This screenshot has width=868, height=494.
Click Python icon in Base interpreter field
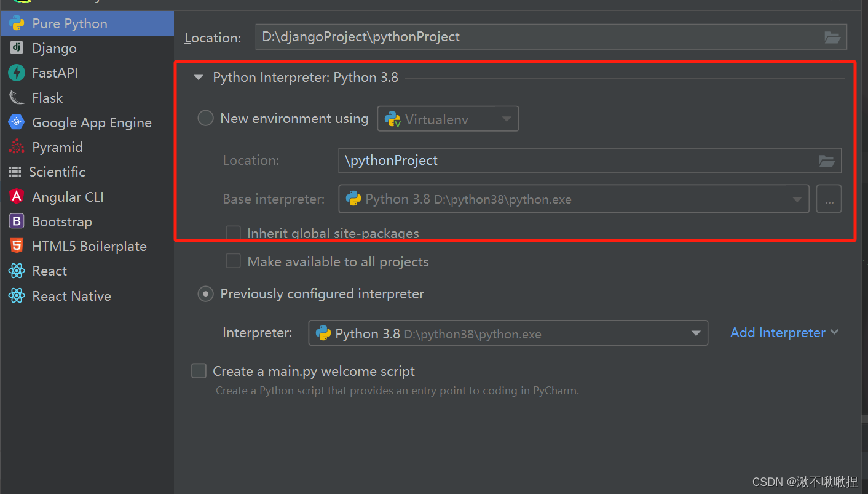353,199
